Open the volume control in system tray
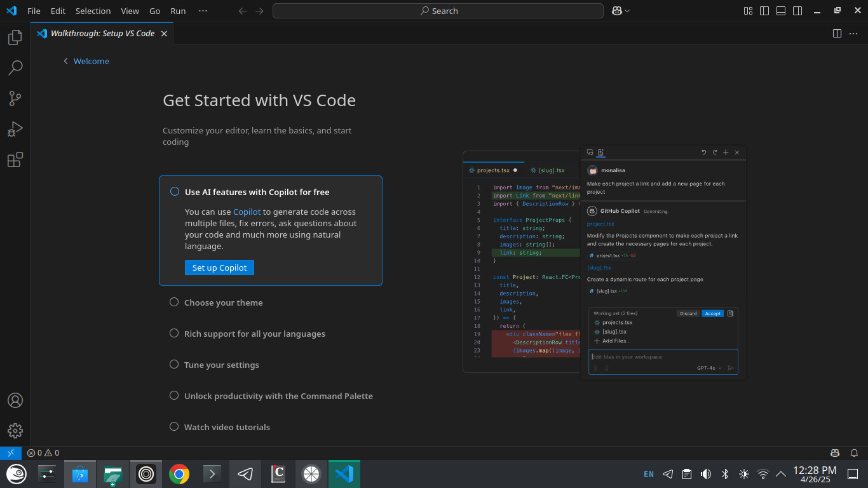 (705, 474)
